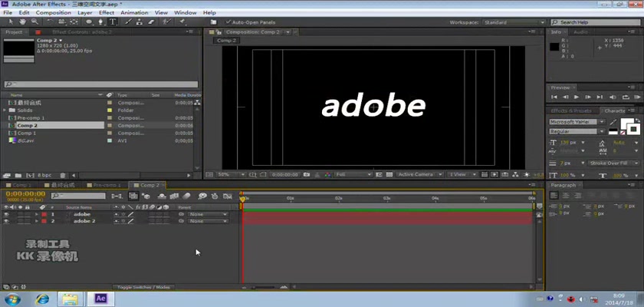Toggle transparency grid in viewer
Image resolution: width=644 pixels, height=307 pixels.
389,175
